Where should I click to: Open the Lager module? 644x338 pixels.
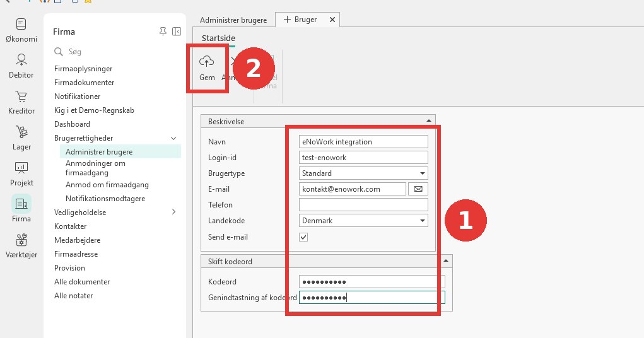tap(21, 138)
